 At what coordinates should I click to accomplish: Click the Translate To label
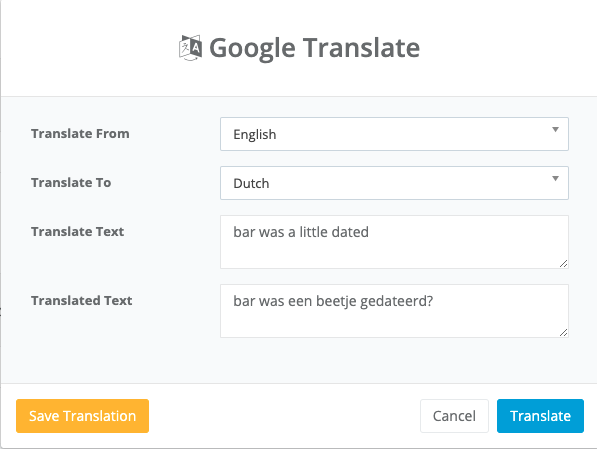pos(71,182)
